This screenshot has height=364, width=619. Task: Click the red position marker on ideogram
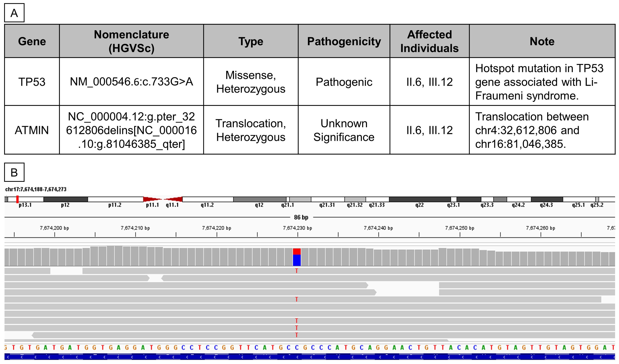[x=17, y=199]
